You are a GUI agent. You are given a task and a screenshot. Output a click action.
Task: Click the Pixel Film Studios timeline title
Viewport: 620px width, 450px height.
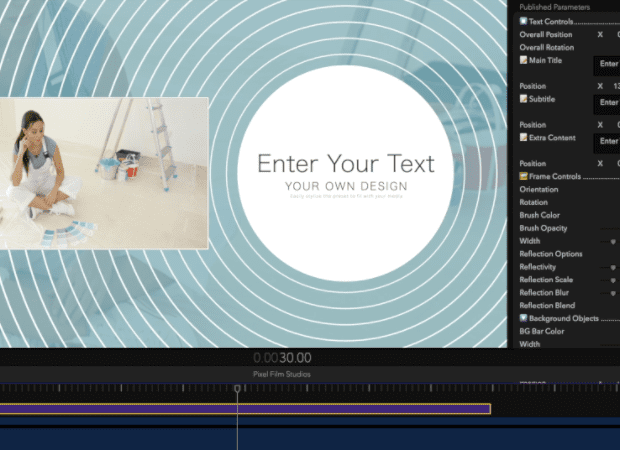tap(282, 374)
